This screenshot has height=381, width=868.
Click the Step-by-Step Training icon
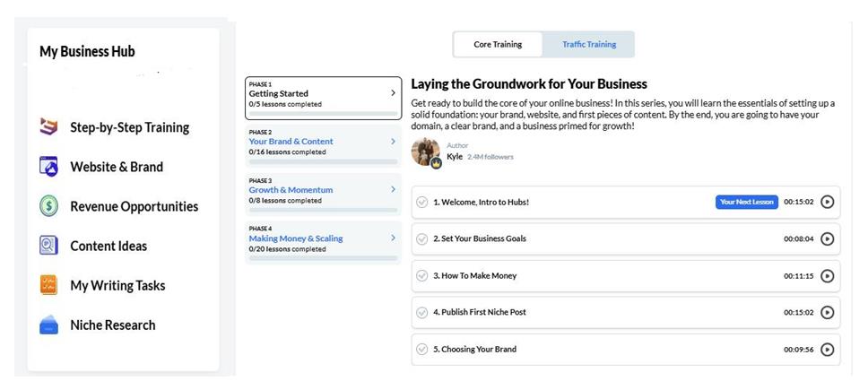tap(48, 126)
